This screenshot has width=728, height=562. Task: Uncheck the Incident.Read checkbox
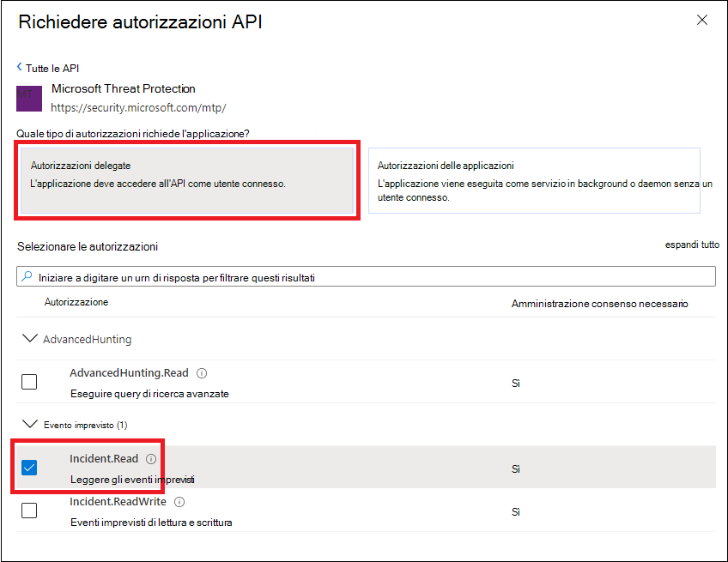(x=29, y=468)
